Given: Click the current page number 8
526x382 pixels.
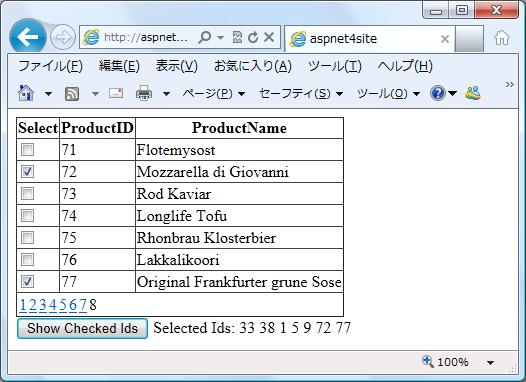Looking at the screenshot, I should (x=93, y=305).
